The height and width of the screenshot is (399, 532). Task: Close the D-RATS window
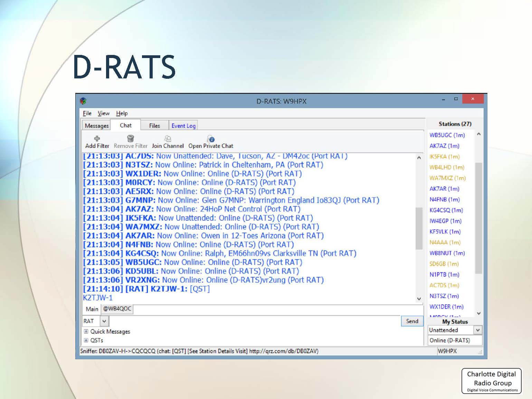pos(473,99)
